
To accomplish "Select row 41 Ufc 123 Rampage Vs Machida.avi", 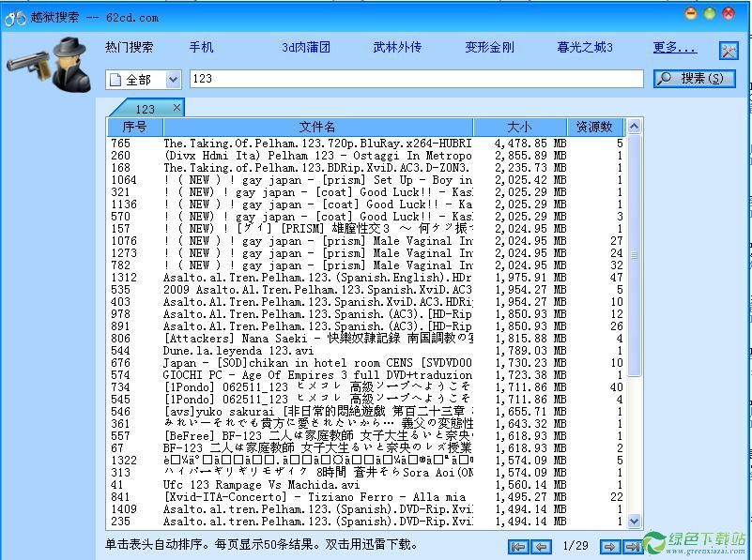I will pyautogui.click(x=366, y=485).
